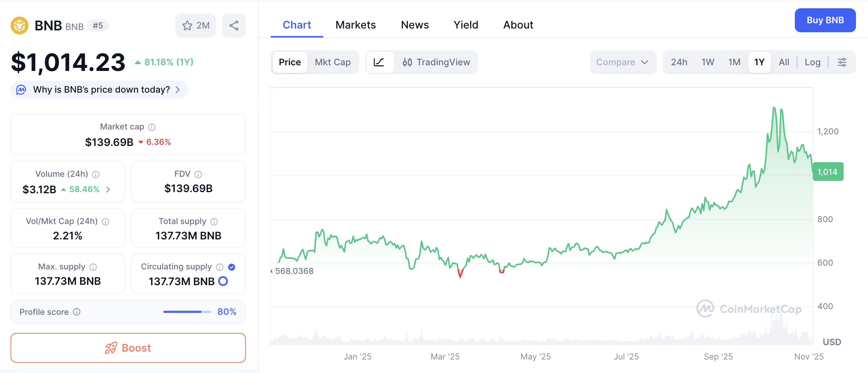
Task: Click the share icon next to watchlist
Action: [x=234, y=26]
